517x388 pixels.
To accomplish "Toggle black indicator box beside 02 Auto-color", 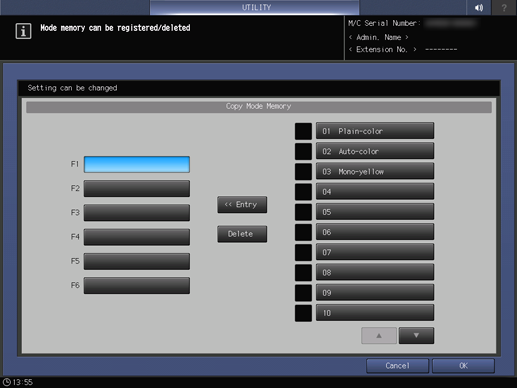I will tap(303, 151).
